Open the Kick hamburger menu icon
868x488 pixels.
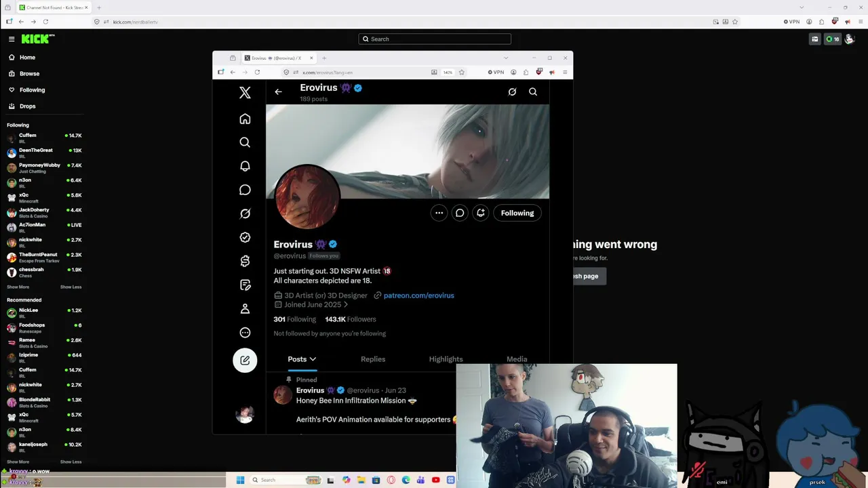pos(12,39)
